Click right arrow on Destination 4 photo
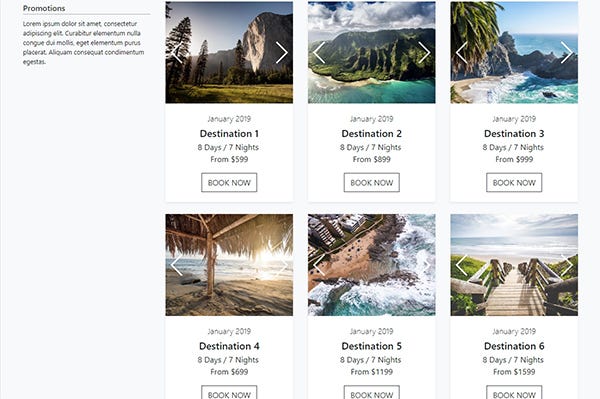The width and height of the screenshot is (600, 399). 282,265
